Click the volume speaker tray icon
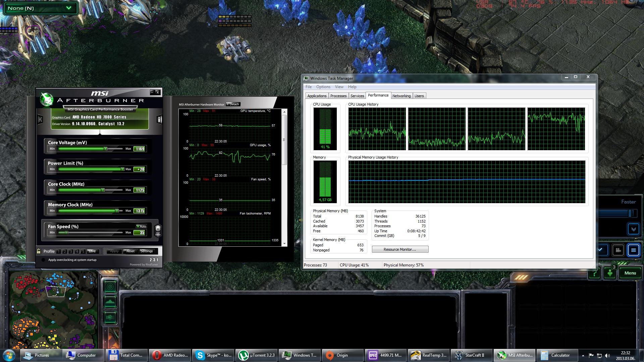 coord(607,356)
